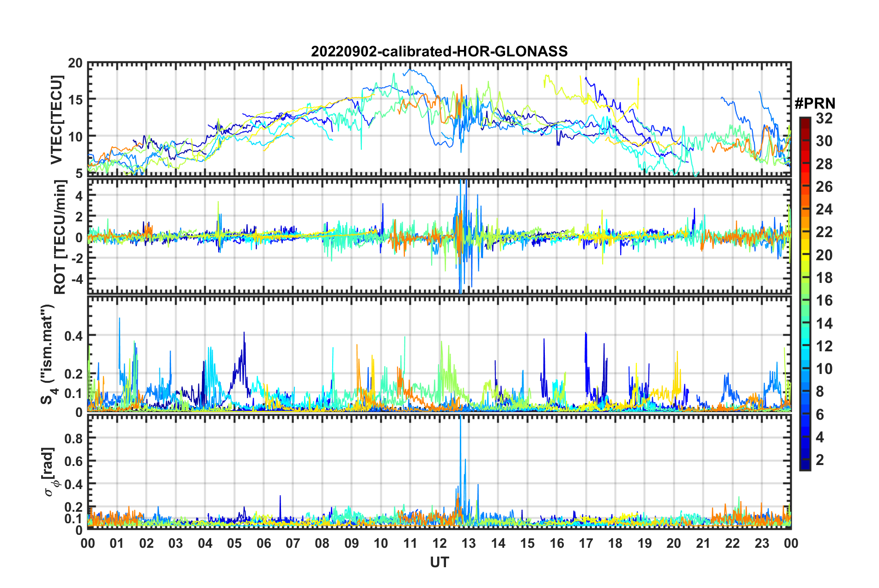Click inside the ROT plot panel
The width and height of the screenshot is (879, 588).
pos(439,237)
